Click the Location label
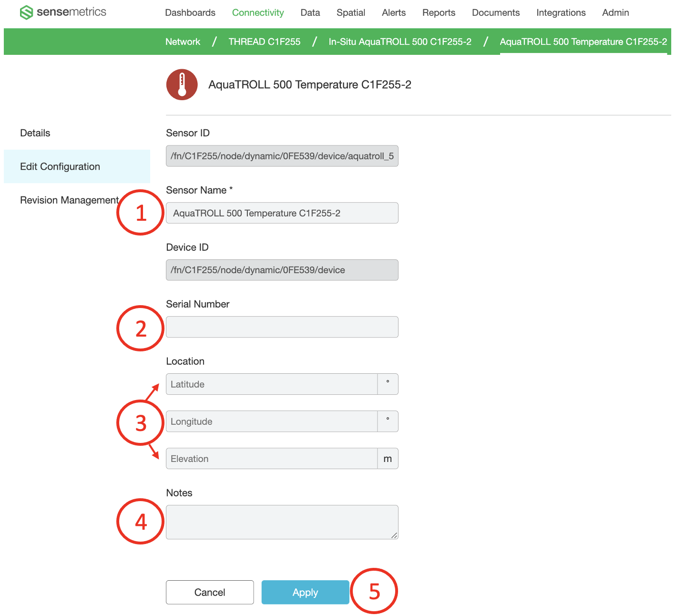Screen dimensions: 676x616 click(185, 361)
